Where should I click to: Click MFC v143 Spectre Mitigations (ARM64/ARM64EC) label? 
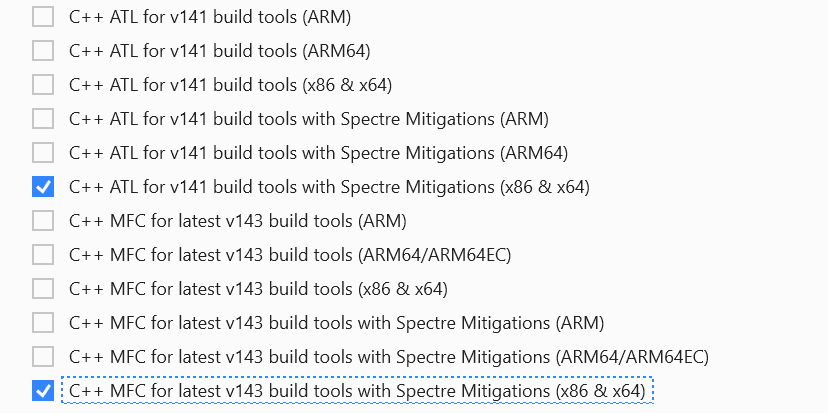[x=389, y=358]
